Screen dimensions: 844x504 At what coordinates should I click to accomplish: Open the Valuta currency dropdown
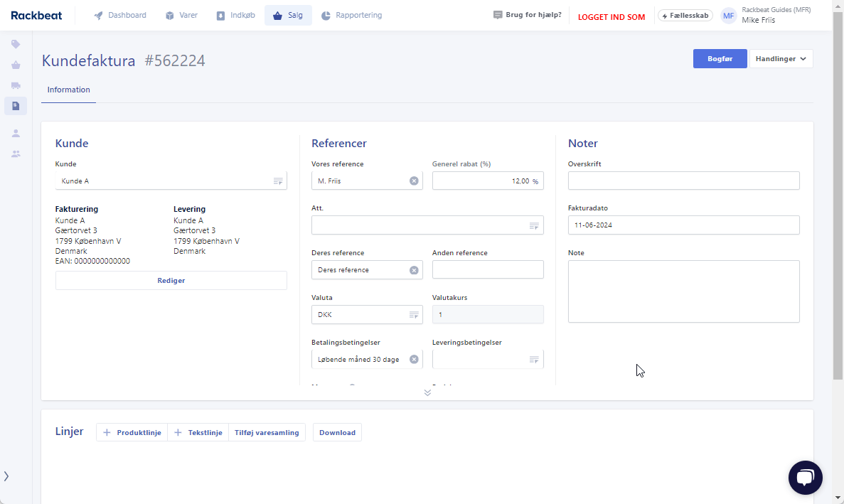click(414, 315)
